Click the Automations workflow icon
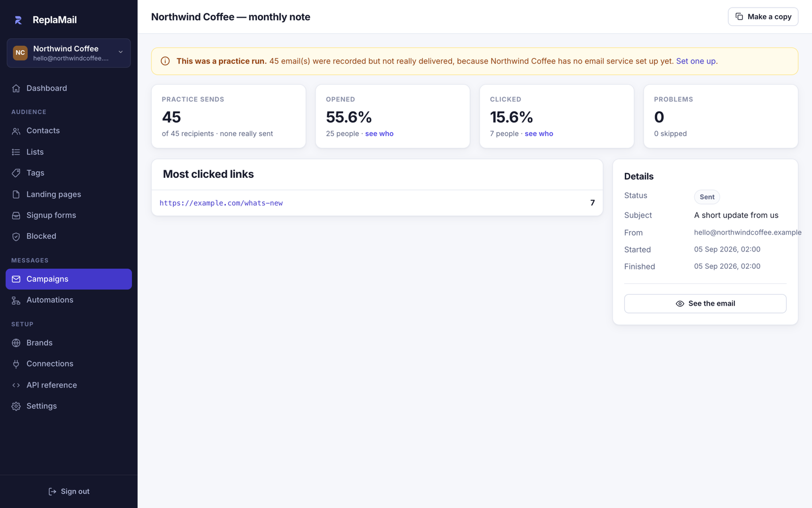Screen dimensions: 812x508 [16, 300]
